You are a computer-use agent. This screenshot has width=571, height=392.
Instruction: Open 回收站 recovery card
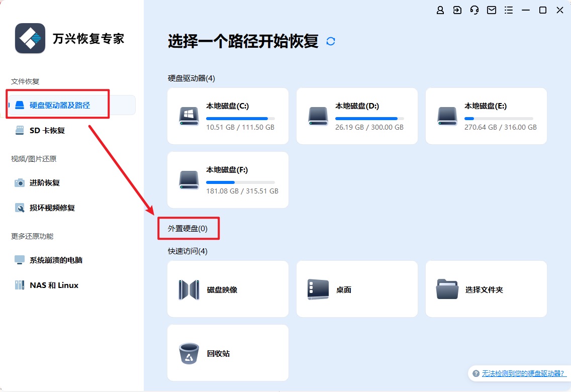[228, 353]
